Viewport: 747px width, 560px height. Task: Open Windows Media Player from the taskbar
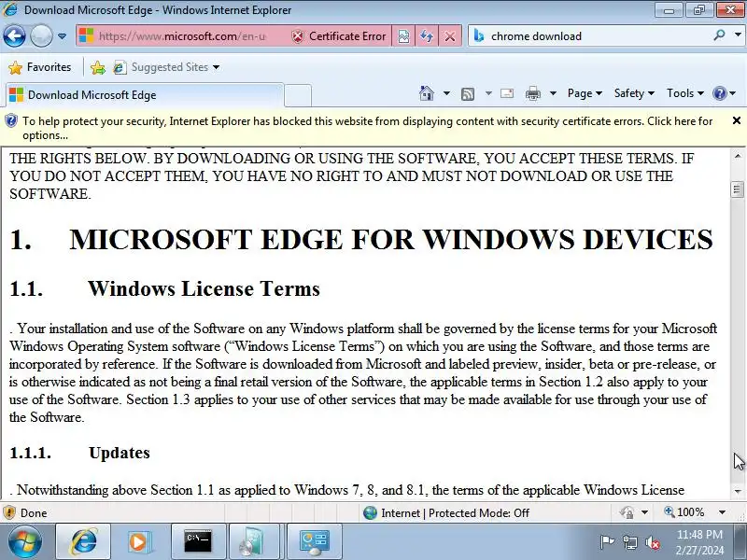(x=140, y=541)
